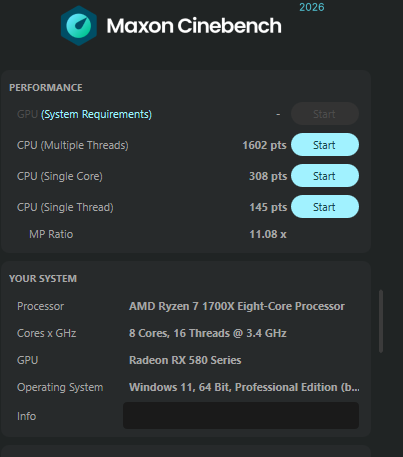Start the CPU Multiple Threads benchmark
The width and height of the screenshot is (403, 457).
(325, 145)
